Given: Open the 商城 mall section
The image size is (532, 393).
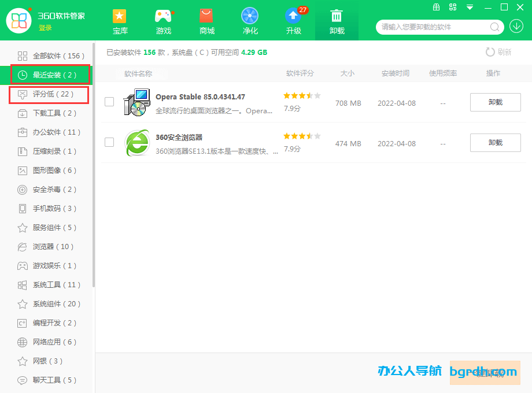Looking at the screenshot, I should (206, 21).
